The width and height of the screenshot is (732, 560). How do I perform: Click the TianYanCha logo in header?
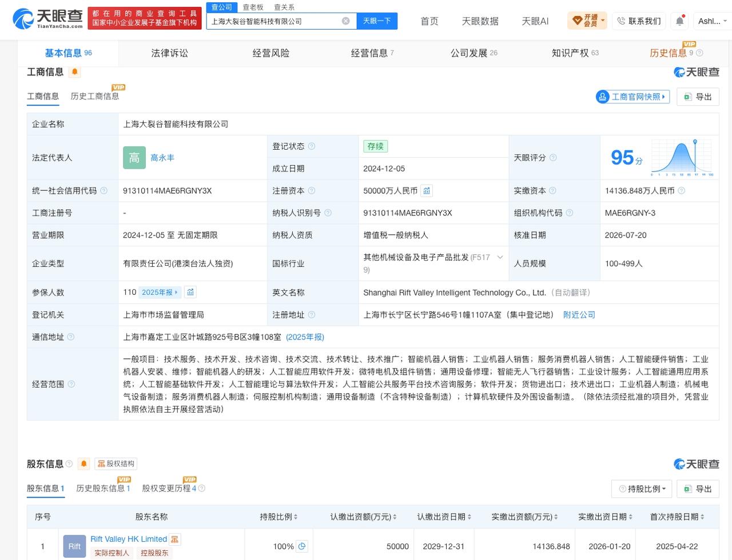[x=47, y=18]
